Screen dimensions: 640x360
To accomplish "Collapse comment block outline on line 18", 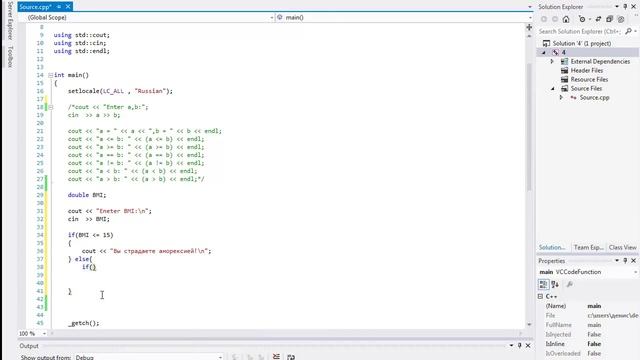I will (51, 107).
